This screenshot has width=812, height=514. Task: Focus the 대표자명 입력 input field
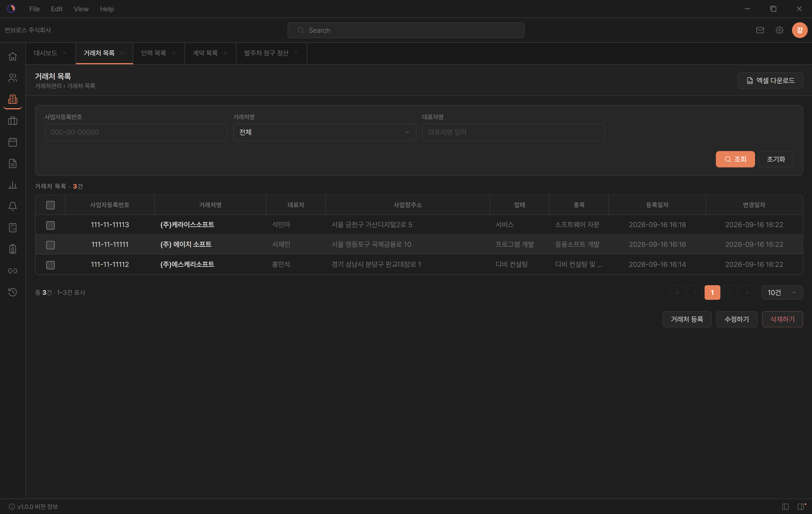[x=513, y=132]
